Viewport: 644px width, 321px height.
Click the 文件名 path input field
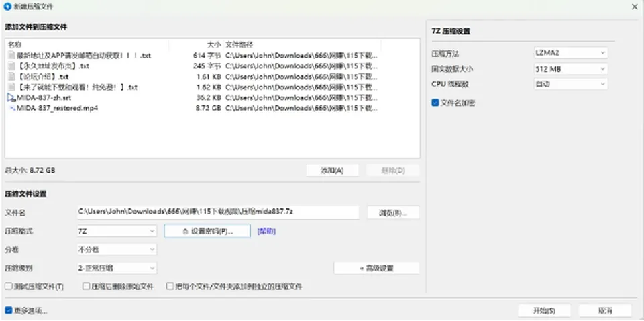tap(217, 212)
